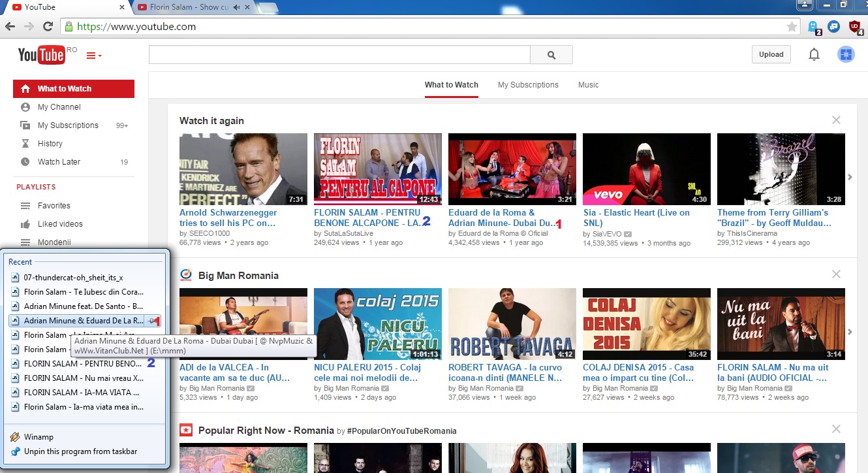The image size is (868, 473).
Task: Select the Music feed tab
Action: tap(588, 85)
